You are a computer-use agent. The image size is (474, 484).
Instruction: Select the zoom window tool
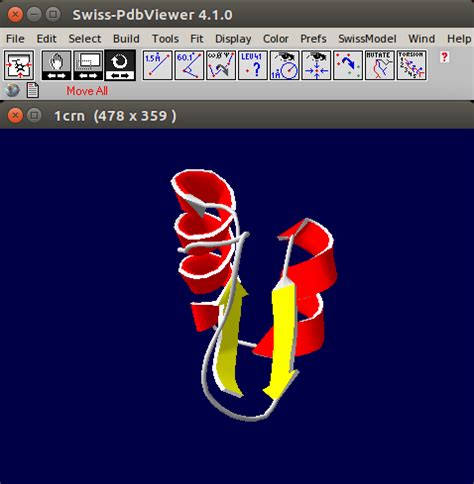click(x=88, y=65)
